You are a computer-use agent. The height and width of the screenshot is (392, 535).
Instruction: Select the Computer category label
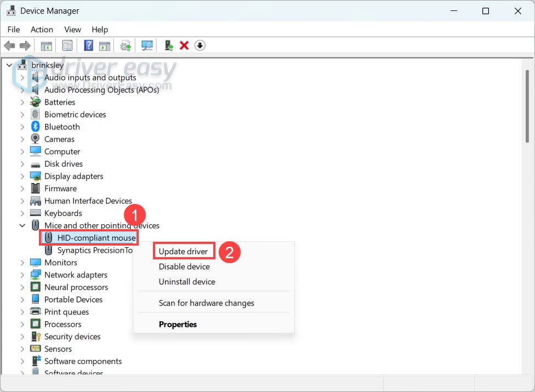coord(62,151)
